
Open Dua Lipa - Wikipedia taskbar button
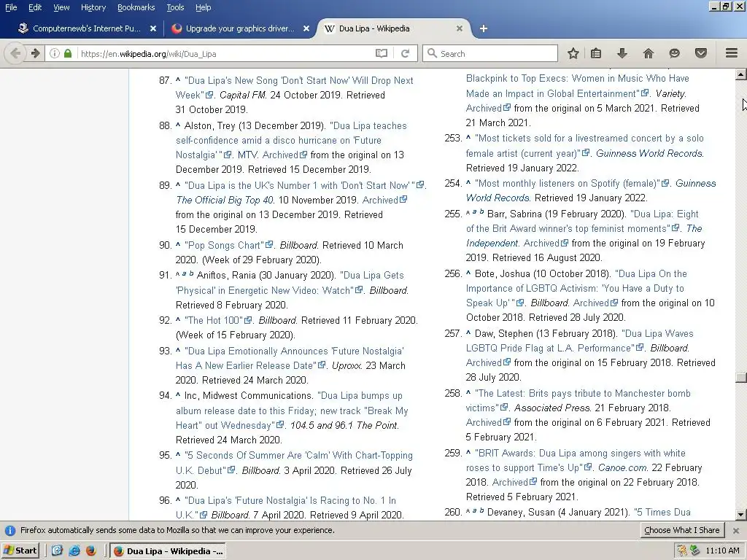[x=168, y=551]
